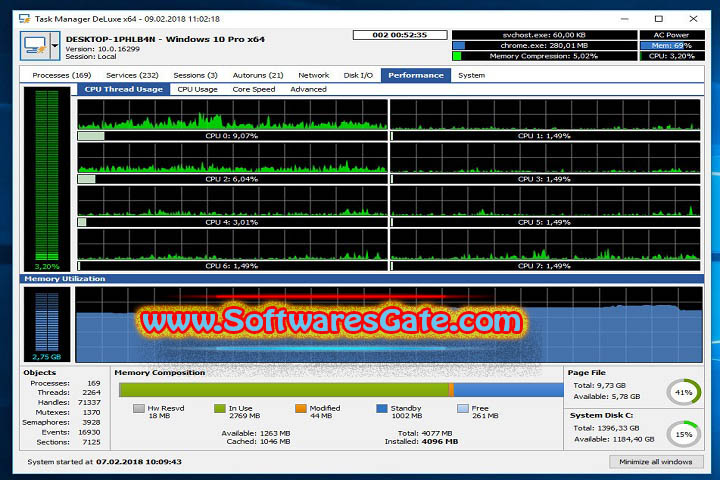Image resolution: width=720 pixels, height=480 pixels.
Task: Click the CPU 0 thread usage graph
Action: pos(232,114)
